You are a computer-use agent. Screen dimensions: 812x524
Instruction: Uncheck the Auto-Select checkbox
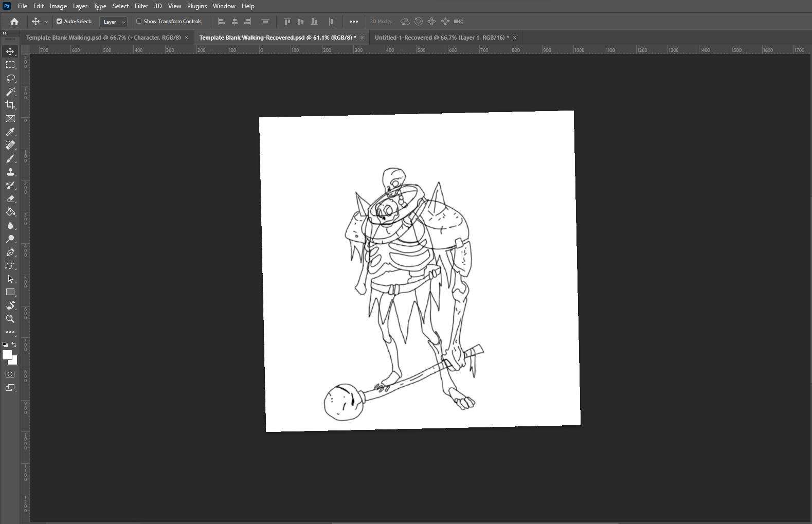pos(59,22)
